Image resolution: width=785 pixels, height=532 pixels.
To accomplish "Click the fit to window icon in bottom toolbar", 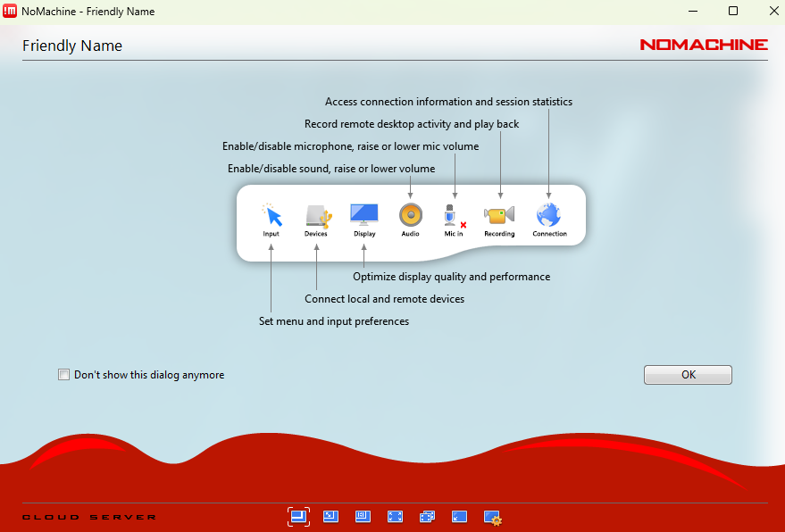I will click(330, 516).
